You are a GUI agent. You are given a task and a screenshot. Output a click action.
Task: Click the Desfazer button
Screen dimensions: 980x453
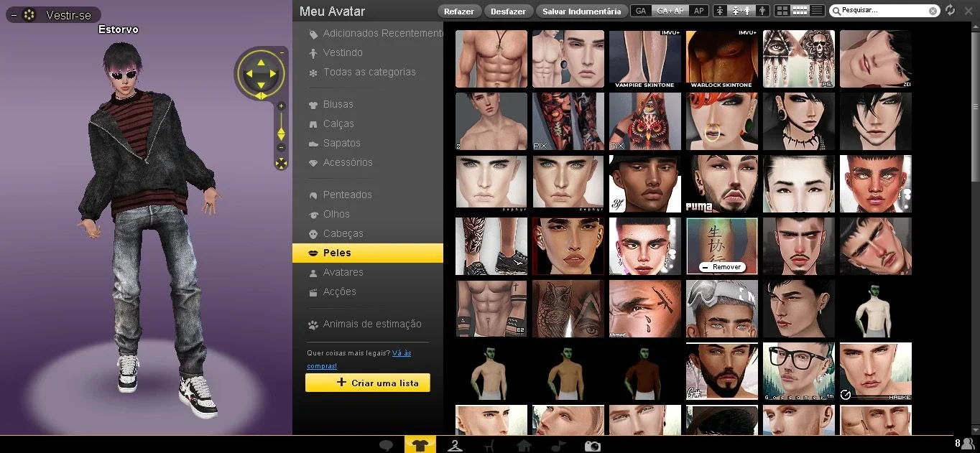coord(509,11)
